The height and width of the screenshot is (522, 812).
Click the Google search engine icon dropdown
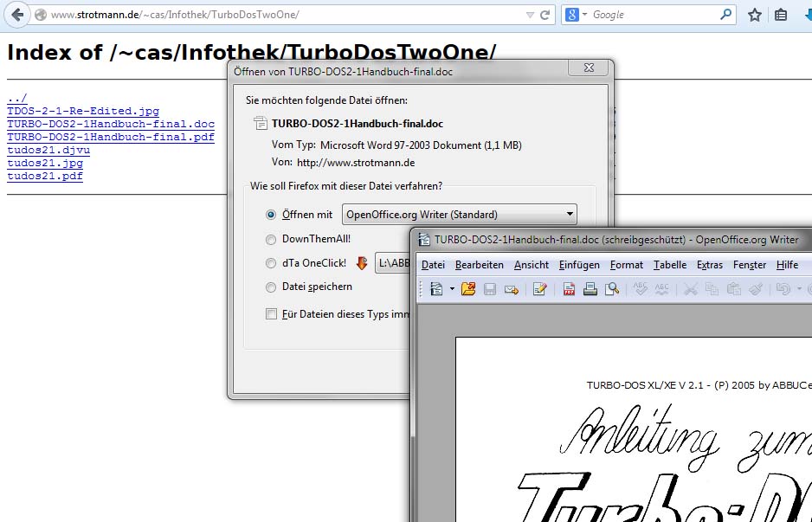point(576,15)
